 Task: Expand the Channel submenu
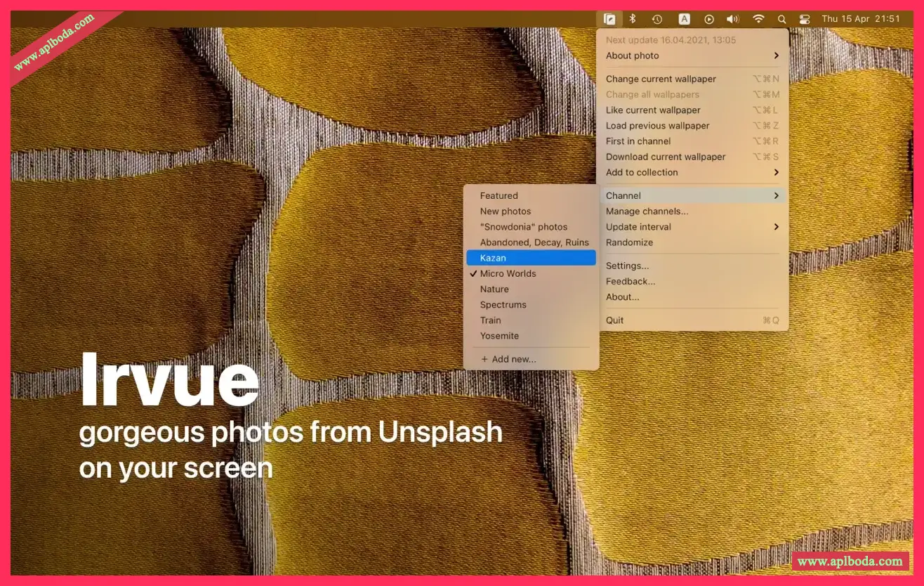[692, 195]
